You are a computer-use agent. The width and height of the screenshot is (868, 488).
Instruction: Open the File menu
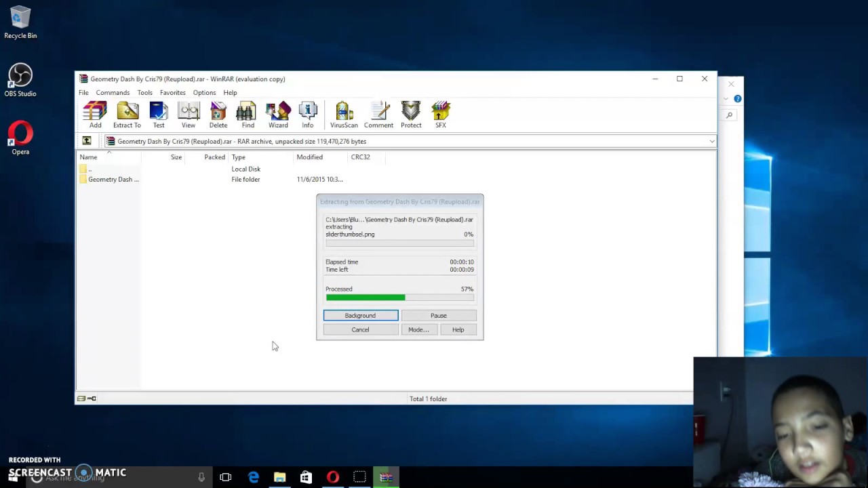(83, 93)
